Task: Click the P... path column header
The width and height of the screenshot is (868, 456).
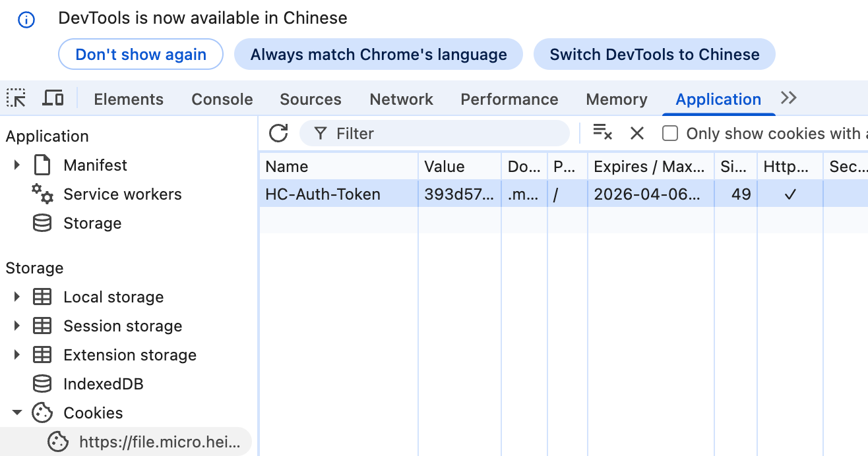Action: pyautogui.click(x=567, y=167)
